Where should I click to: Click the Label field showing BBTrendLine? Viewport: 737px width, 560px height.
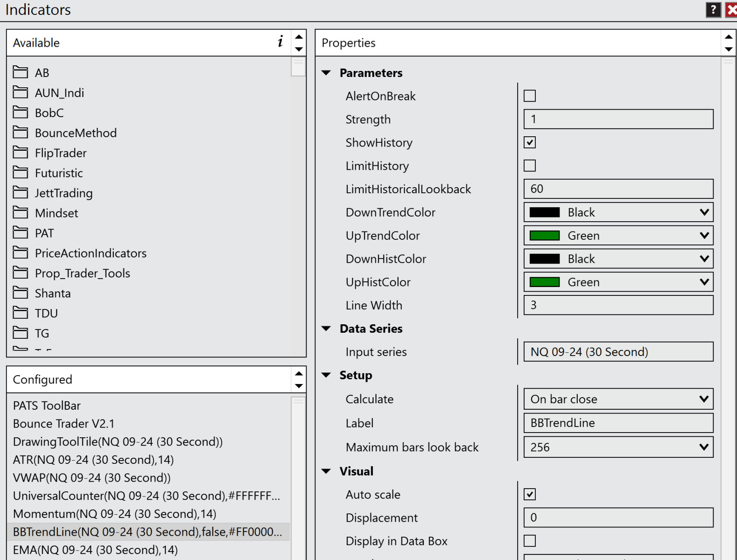[x=618, y=423]
